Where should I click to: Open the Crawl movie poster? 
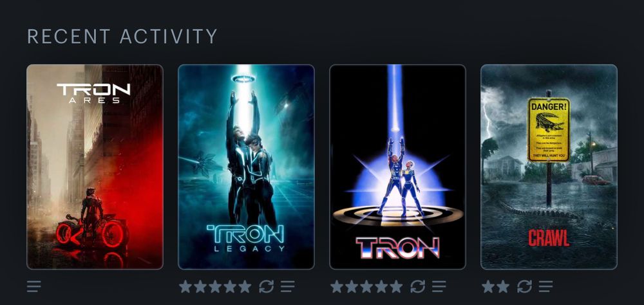point(549,167)
